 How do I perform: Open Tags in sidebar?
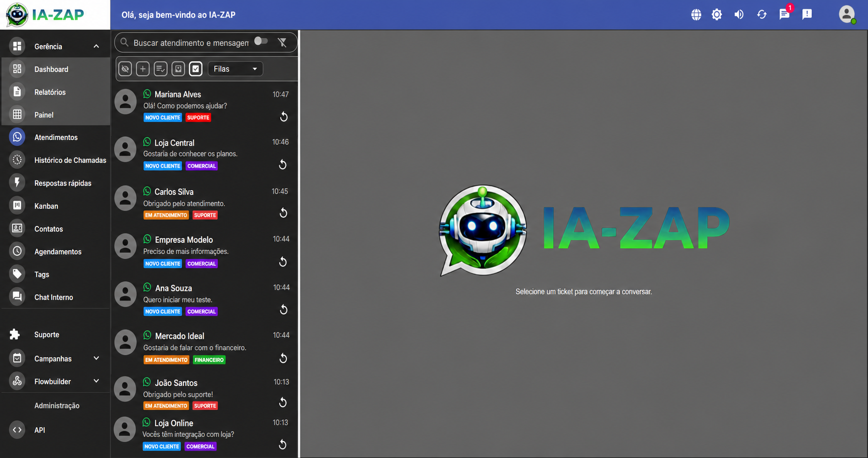pos(56,274)
